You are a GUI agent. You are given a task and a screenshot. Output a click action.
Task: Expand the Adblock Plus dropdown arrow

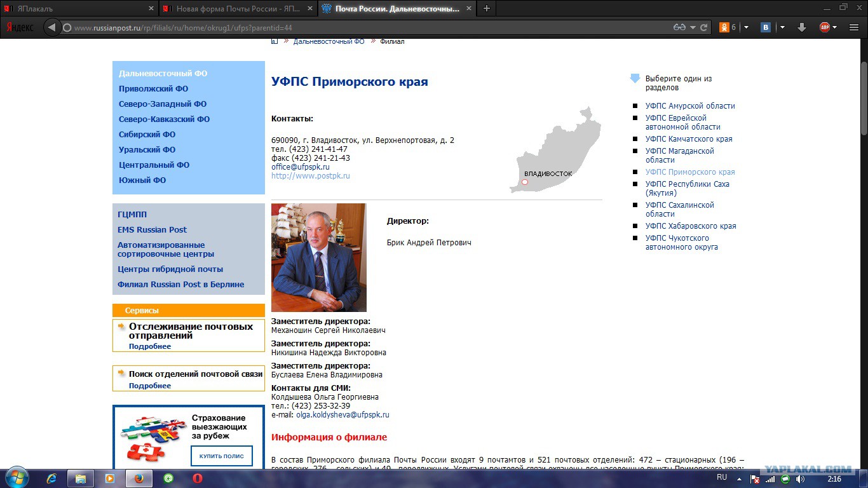point(835,27)
